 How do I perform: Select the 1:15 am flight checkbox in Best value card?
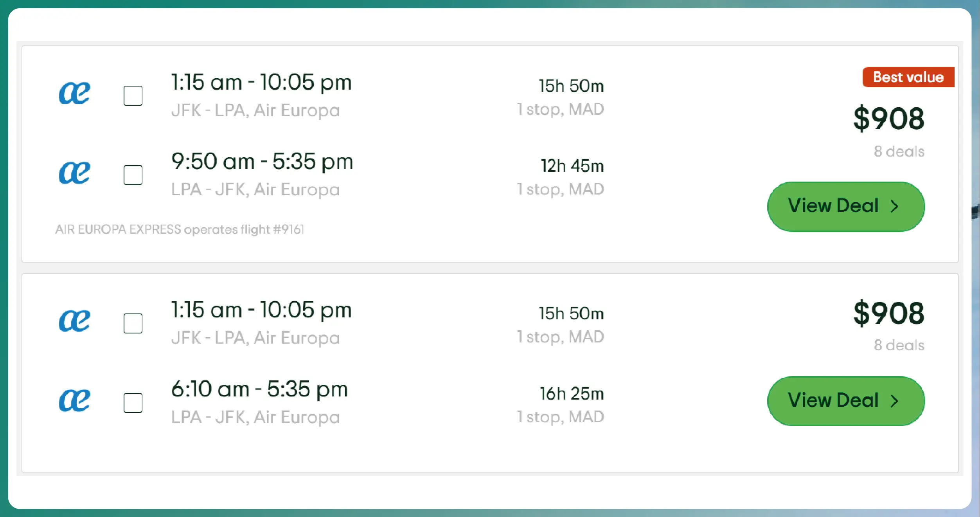133,96
